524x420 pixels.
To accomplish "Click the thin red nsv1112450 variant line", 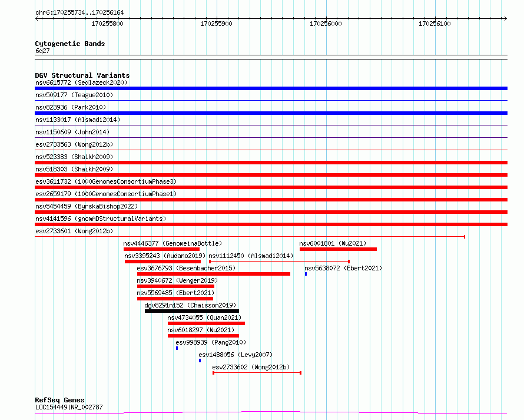I will tap(280, 262).
